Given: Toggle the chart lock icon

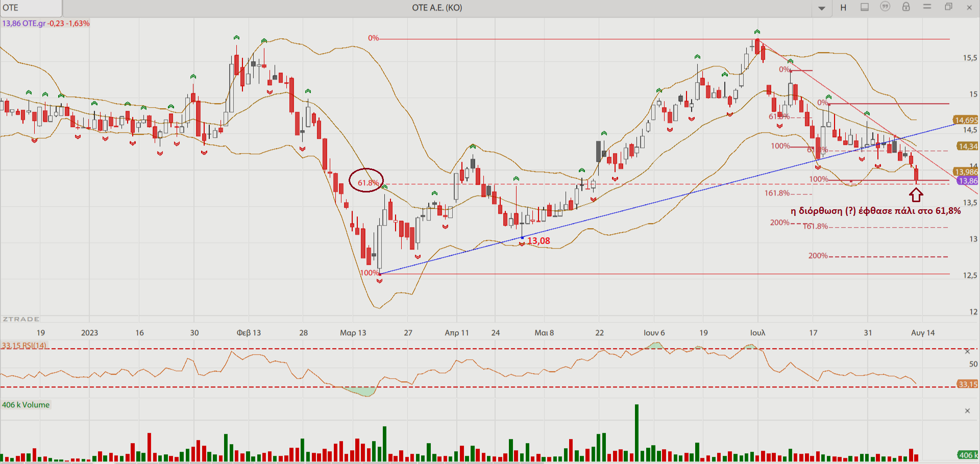Looking at the screenshot, I should tap(906, 7).
